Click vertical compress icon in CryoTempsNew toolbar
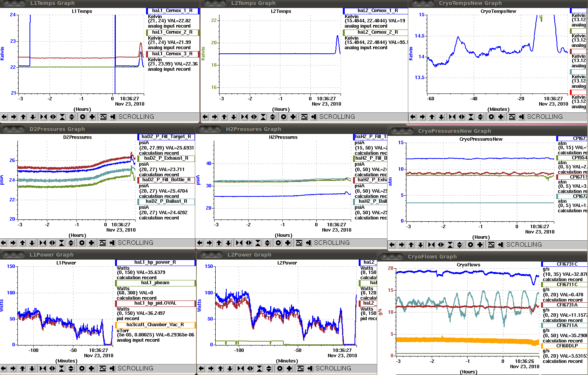Viewport: 588px width, 375px height. [x=471, y=117]
